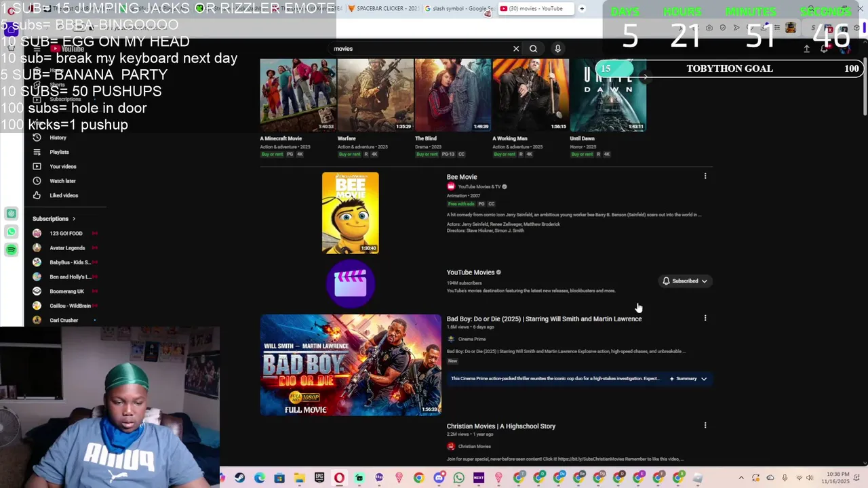Click taskbar microphone tray icon

tap(785, 478)
